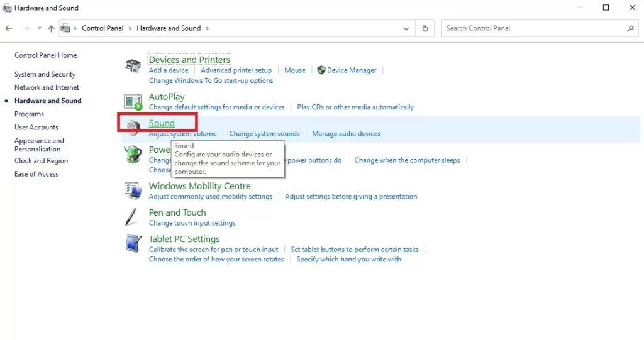Screen dimensions: 644x340
Task: Click Change when the computer sleeps
Action: [x=407, y=160]
